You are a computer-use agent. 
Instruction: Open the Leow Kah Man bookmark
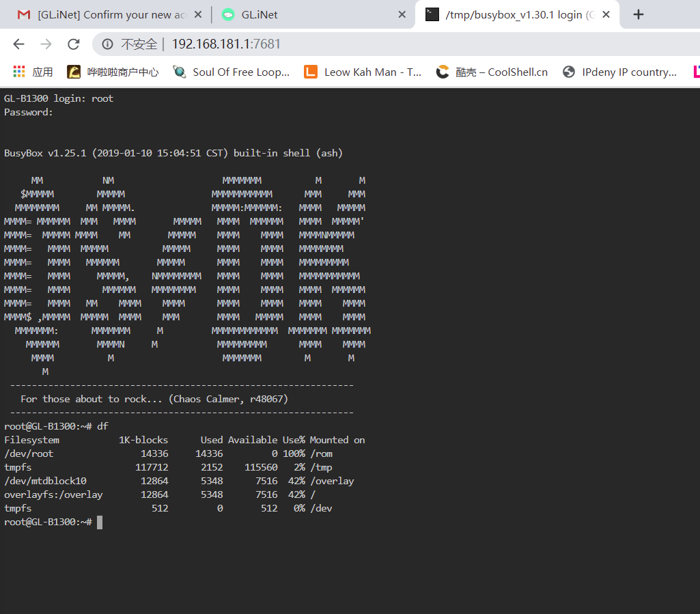pyautogui.click(x=363, y=72)
